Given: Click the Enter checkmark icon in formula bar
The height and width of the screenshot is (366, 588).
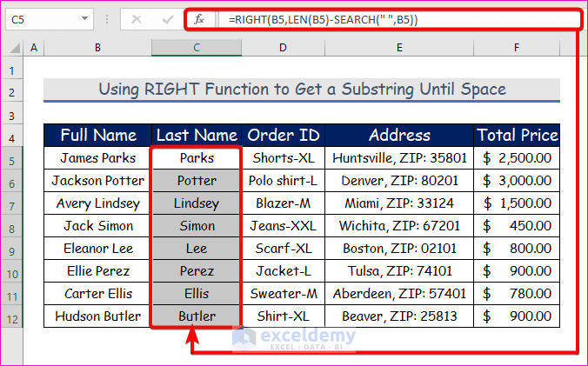Looking at the screenshot, I should pos(168,19).
